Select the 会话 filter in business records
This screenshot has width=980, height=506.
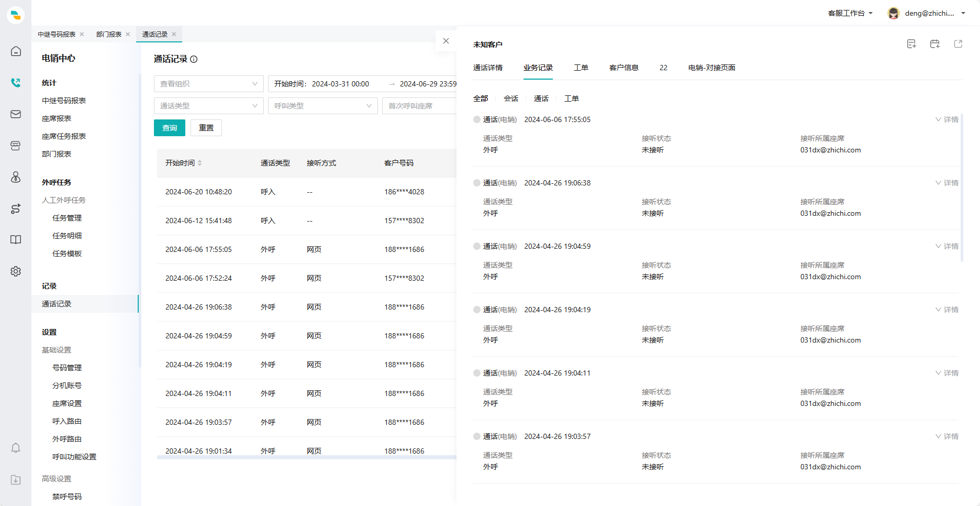point(511,98)
